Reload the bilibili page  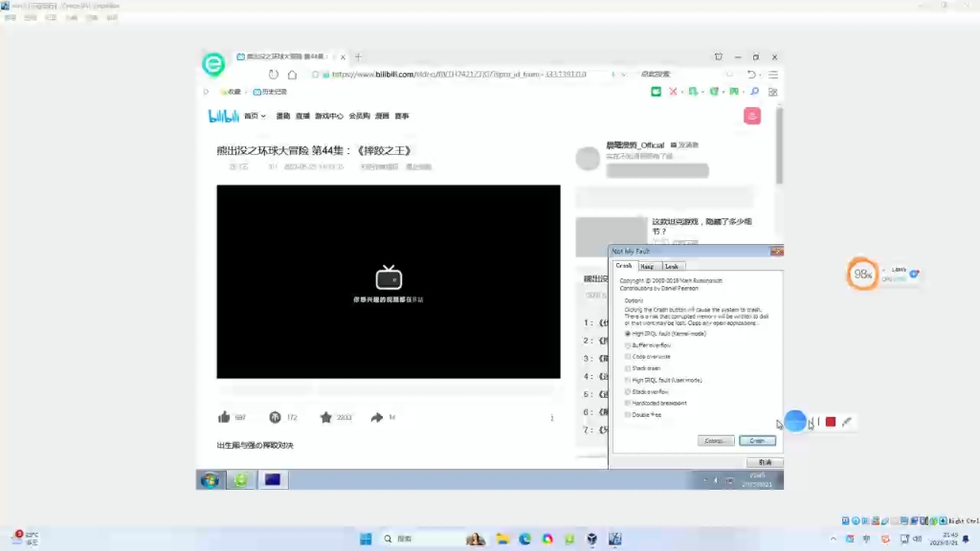(x=273, y=75)
